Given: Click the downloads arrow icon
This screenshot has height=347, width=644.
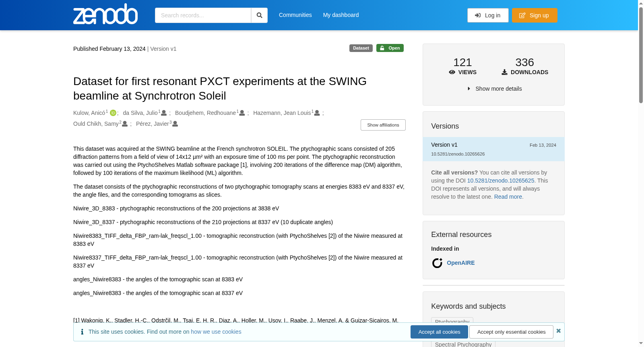Looking at the screenshot, I should tap(504, 72).
